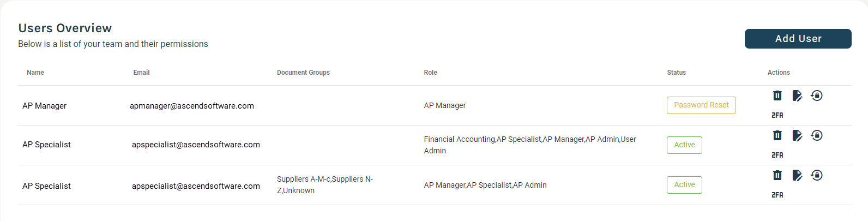Reset password for apmanager@ascendsoftware.com
The image size is (868, 221).
[816, 95]
